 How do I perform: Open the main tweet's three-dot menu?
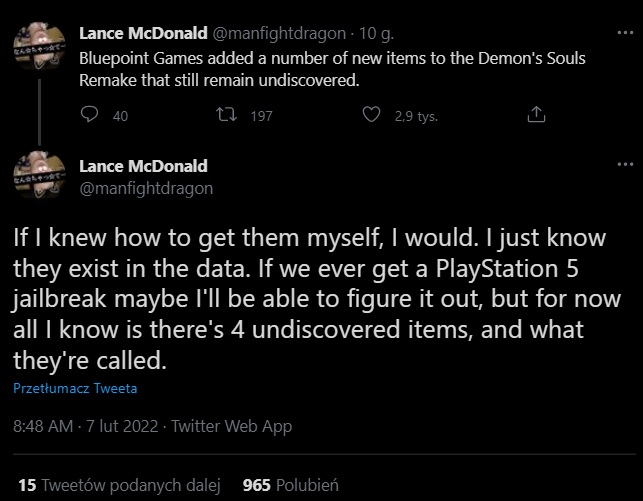[625, 165]
